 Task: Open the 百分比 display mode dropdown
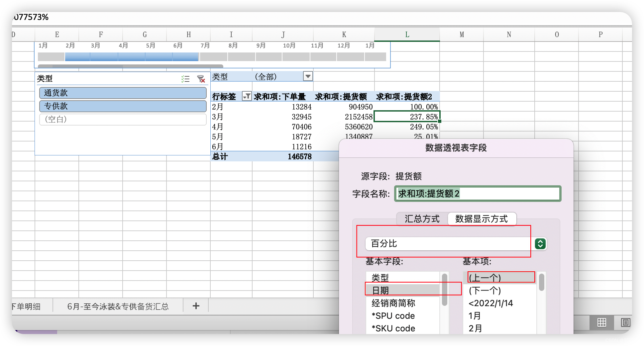[540, 244]
